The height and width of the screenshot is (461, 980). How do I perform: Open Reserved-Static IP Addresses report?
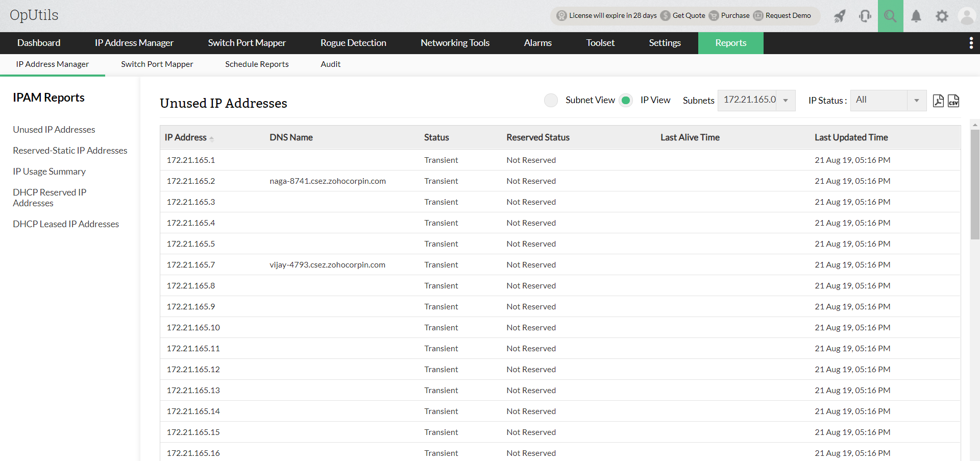tap(70, 151)
